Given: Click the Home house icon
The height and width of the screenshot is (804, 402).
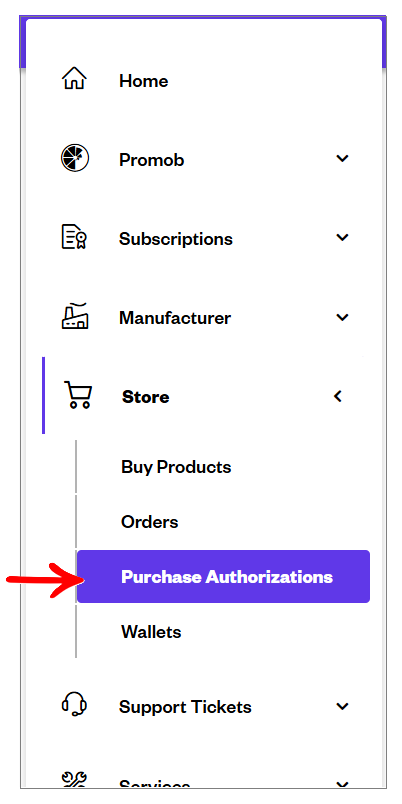Looking at the screenshot, I should (74, 79).
